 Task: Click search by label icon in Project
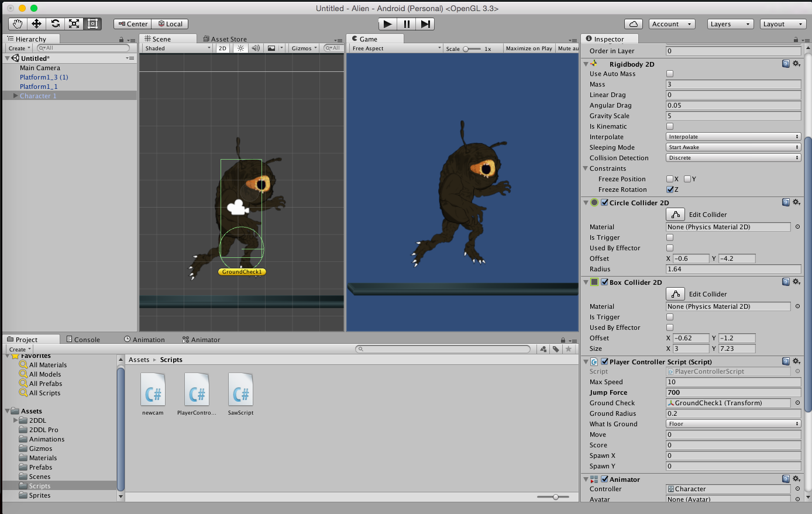click(x=556, y=349)
